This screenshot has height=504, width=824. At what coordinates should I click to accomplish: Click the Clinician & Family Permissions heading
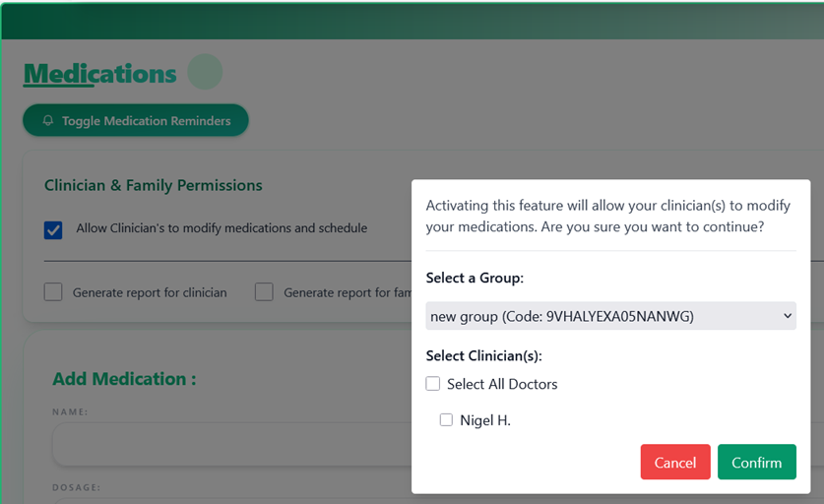153,185
